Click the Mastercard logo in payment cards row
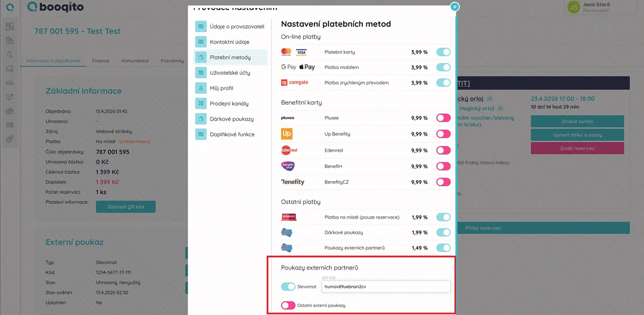Screen dimensions: 644x315 286,52
